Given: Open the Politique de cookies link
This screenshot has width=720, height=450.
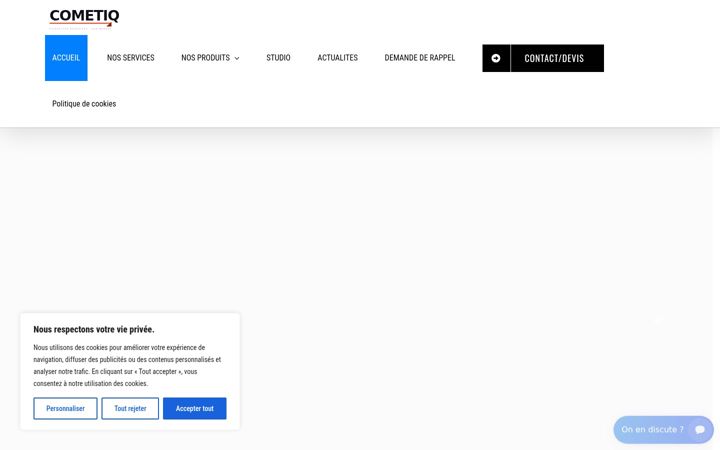Looking at the screenshot, I should [84, 104].
